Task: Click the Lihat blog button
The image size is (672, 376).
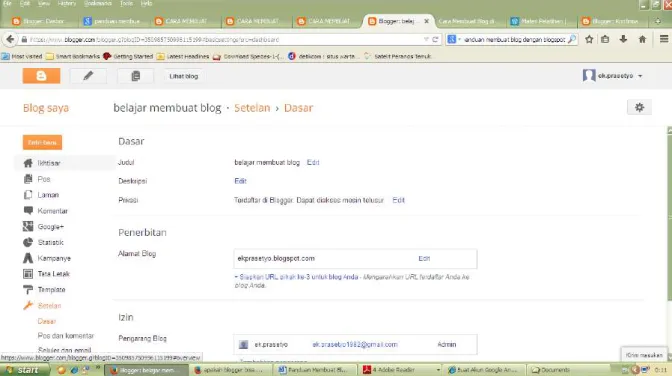Action: coord(183,76)
